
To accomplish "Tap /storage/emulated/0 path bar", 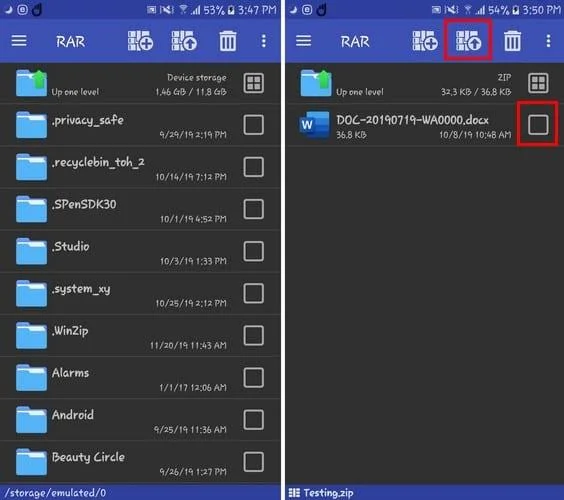I will click(x=140, y=492).
